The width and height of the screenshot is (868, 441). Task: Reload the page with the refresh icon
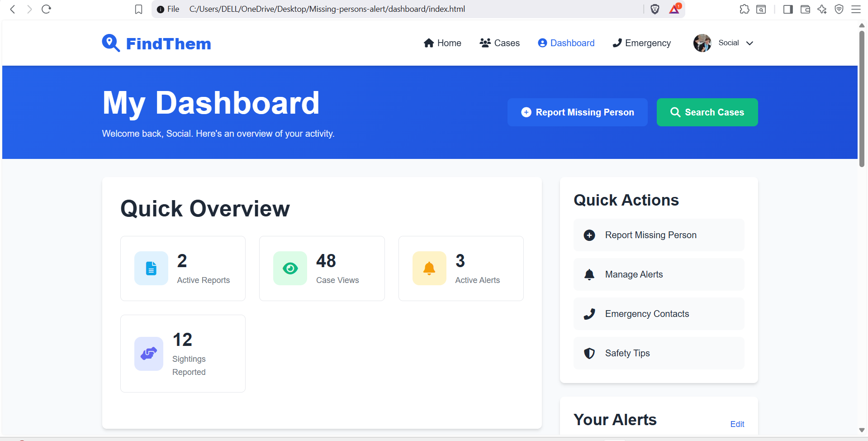46,9
